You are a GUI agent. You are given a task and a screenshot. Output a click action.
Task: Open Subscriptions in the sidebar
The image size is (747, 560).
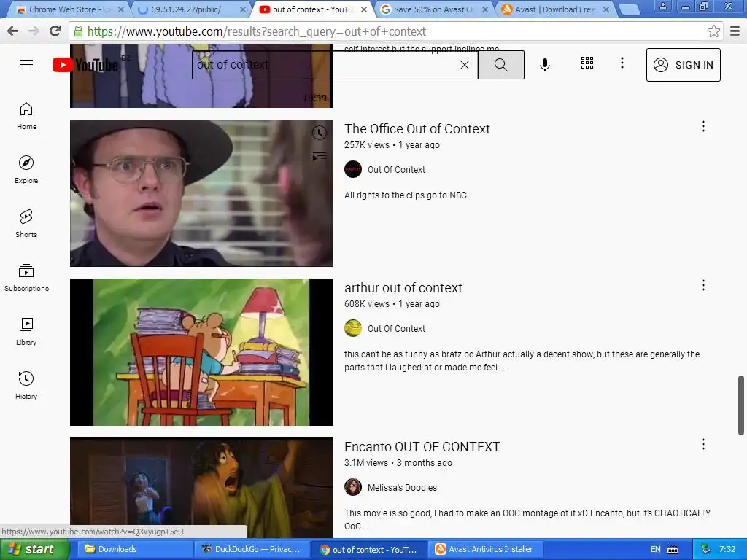tap(26, 278)
